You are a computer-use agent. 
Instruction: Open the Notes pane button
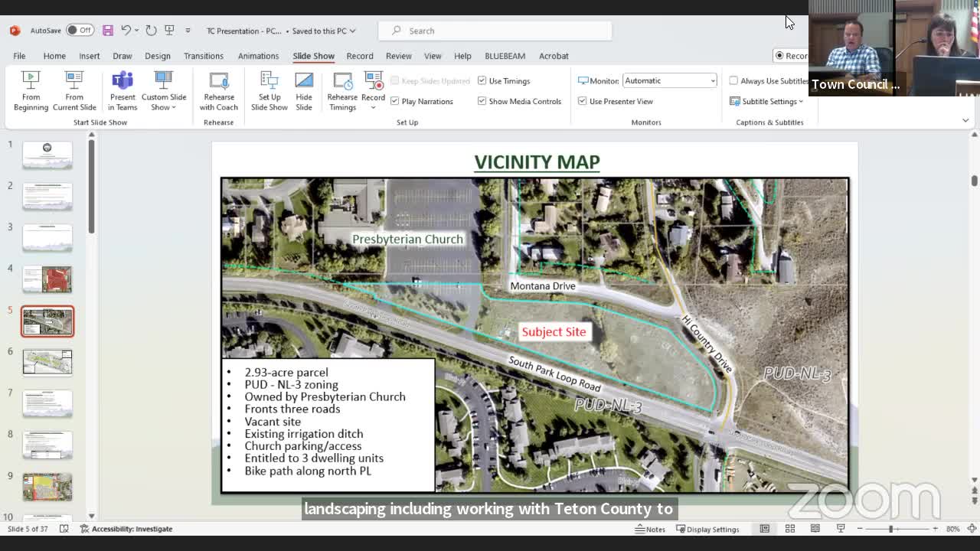(650, 529)
